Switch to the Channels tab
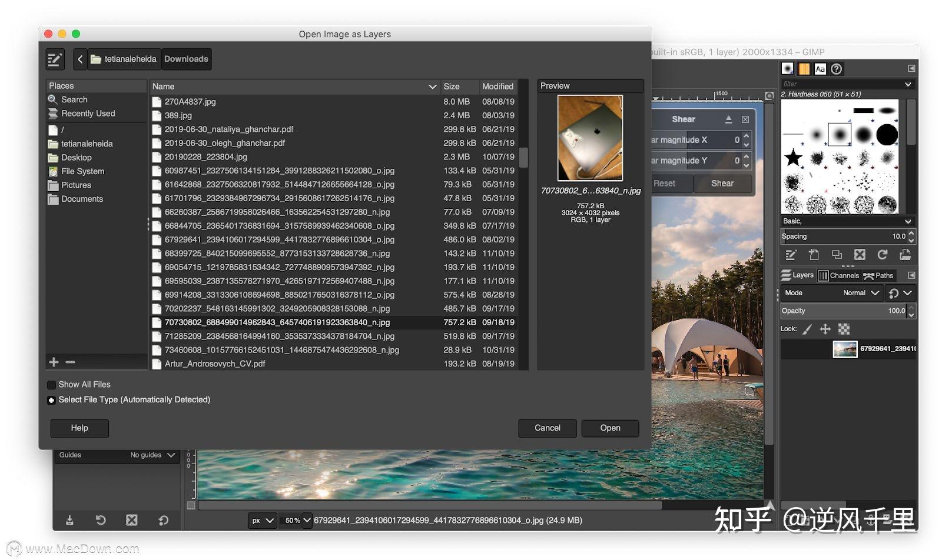 pos(839,275)
